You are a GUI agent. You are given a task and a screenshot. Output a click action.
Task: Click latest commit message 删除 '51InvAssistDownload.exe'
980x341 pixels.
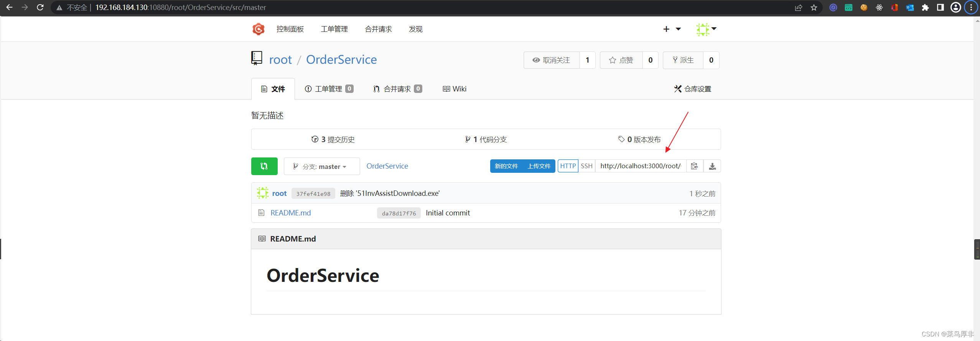click(390, 194)
